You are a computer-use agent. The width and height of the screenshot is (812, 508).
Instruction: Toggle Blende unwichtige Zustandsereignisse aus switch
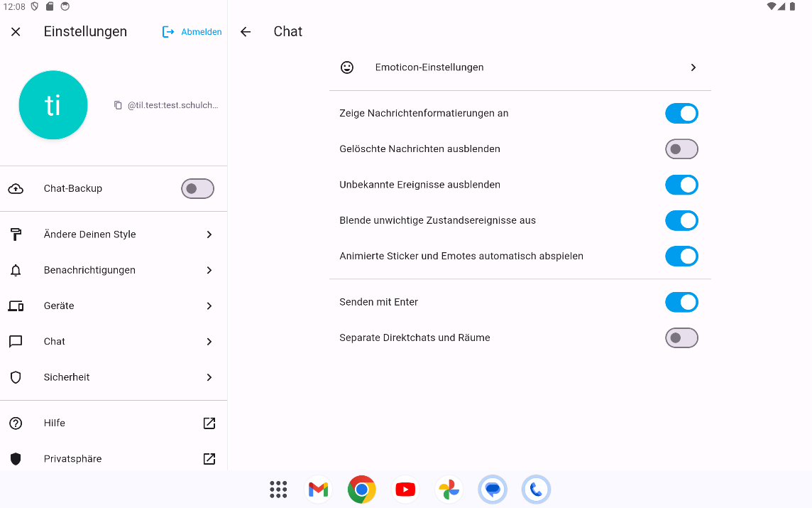tap(681, 221)
